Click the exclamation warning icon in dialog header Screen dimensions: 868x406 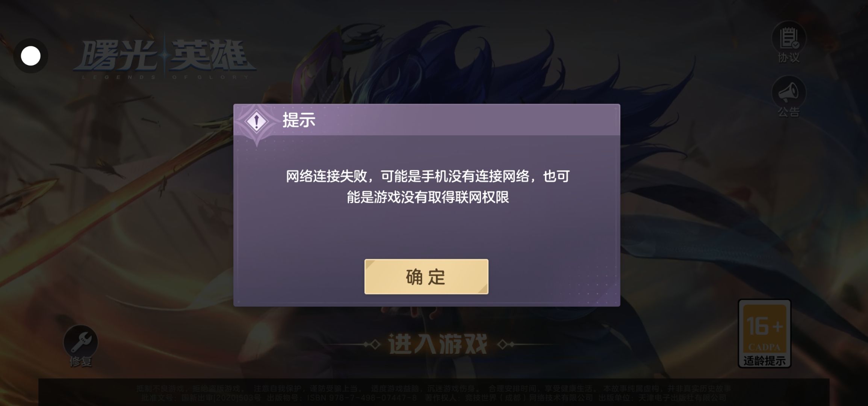pyautogui.click(x=257, y=121)
